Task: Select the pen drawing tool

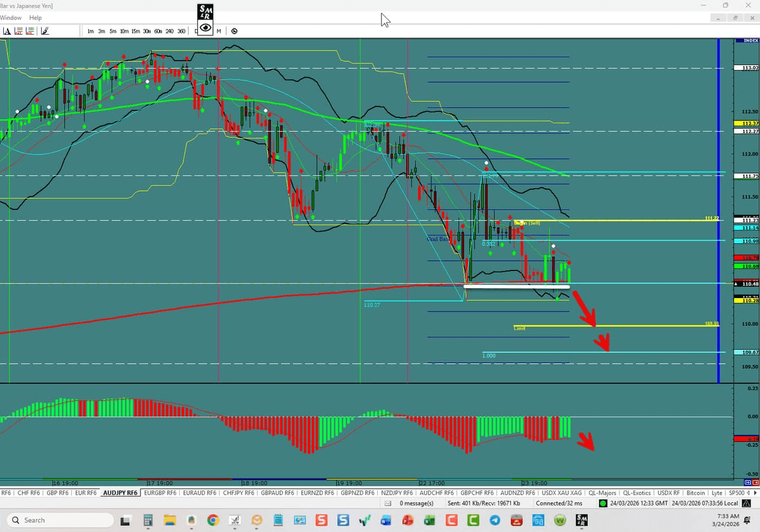Action: (x=45, y=30)
